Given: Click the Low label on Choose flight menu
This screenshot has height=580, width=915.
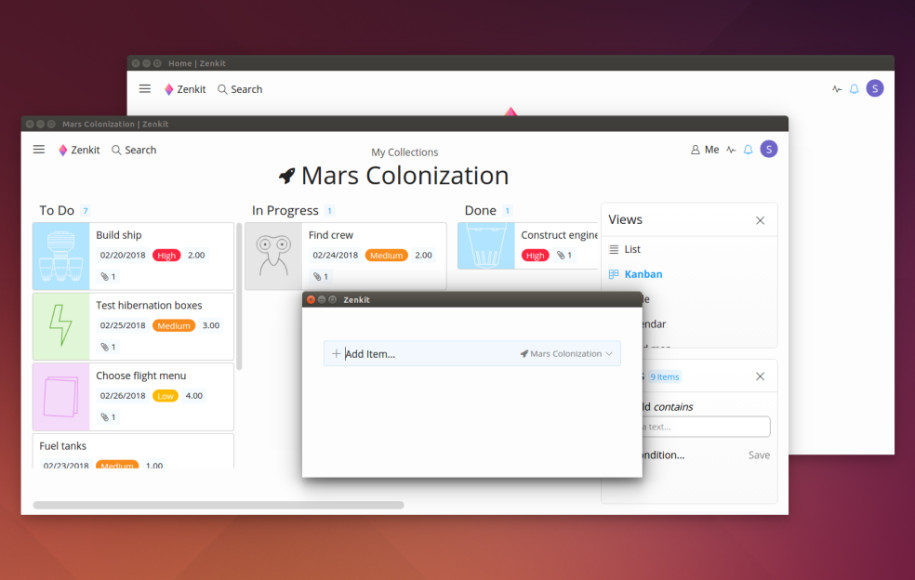Looking at the screenshot, I should tap(165, 396).
